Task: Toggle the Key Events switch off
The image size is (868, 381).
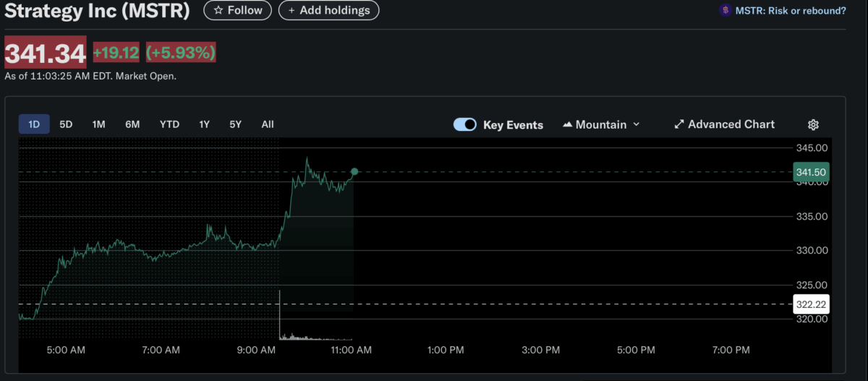Action: tap(465, 124)
